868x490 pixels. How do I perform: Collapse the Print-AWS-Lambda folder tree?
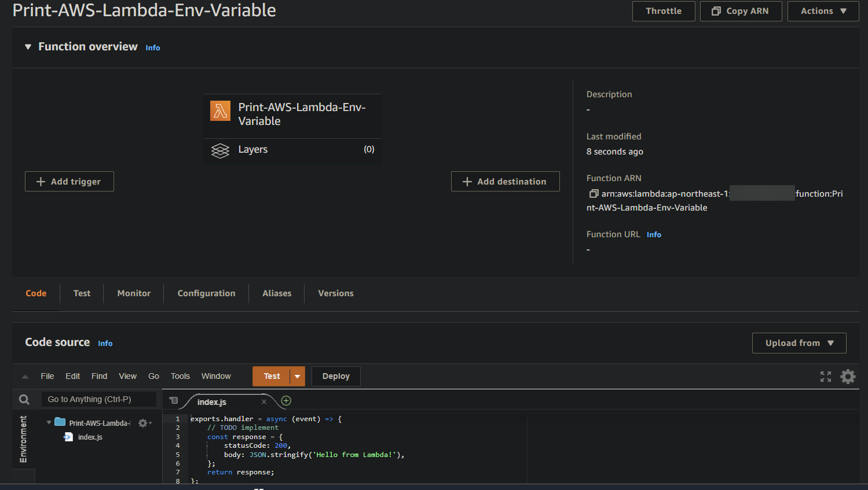pyautogui.click(x=49, y=422)
